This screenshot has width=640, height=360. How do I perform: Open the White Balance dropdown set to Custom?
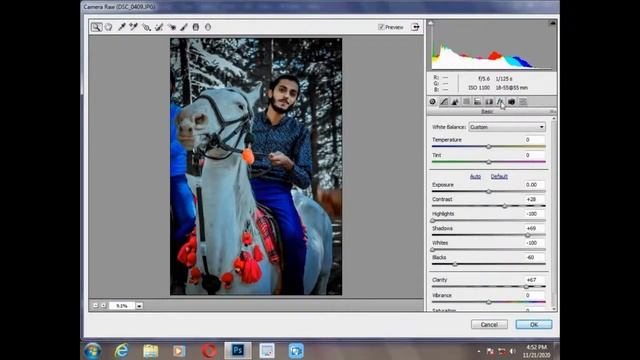(x=507, y=127)
